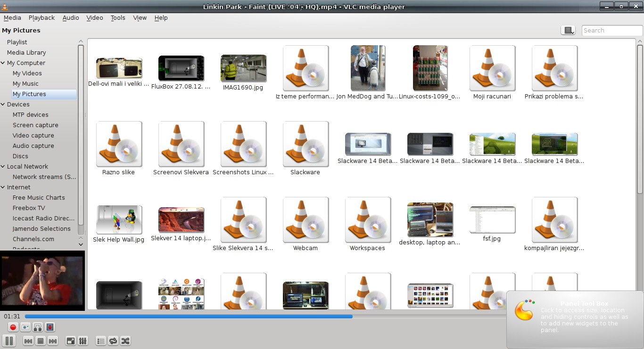Viewport: 644px width, 349px height.
Task: Toggle the A-B loop button
Action: tap(38, 327)
